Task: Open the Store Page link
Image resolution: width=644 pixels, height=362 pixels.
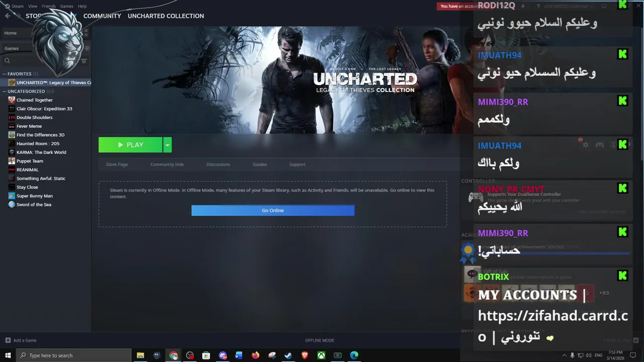Action: (x=117, y=164)
